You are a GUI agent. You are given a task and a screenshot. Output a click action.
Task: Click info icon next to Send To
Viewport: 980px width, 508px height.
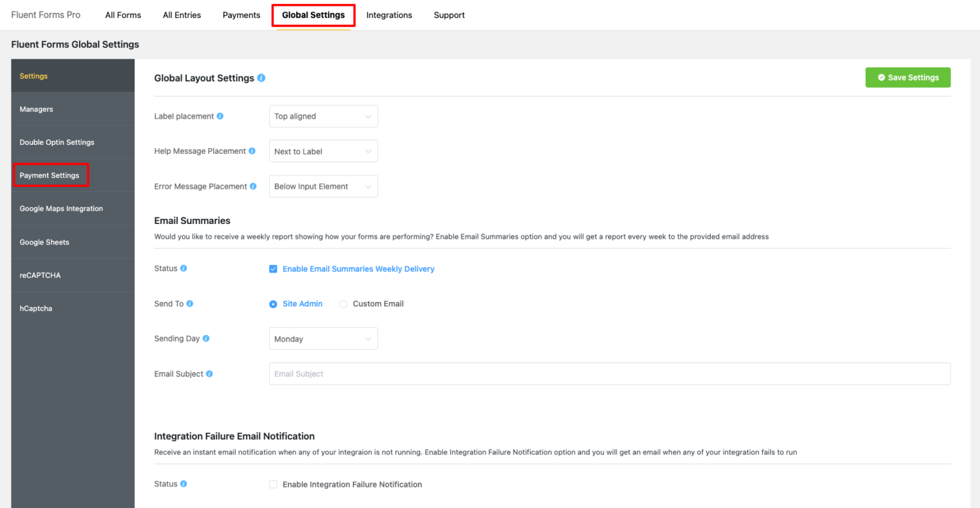coord(189,304)
